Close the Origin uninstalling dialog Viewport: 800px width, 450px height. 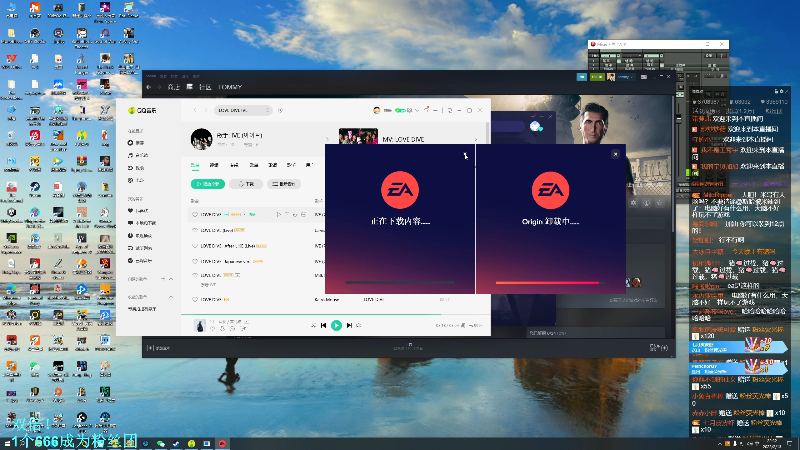tap(615, 154)
